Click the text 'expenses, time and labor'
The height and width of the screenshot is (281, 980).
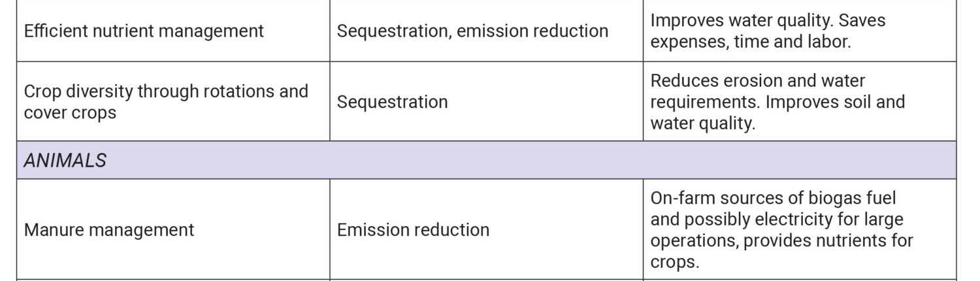pos(749,41)
